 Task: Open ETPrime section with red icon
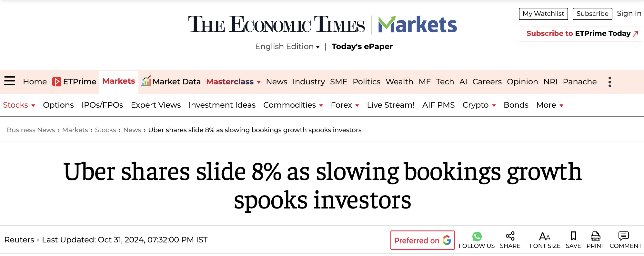pyautogui.click(x=75, y=82)
